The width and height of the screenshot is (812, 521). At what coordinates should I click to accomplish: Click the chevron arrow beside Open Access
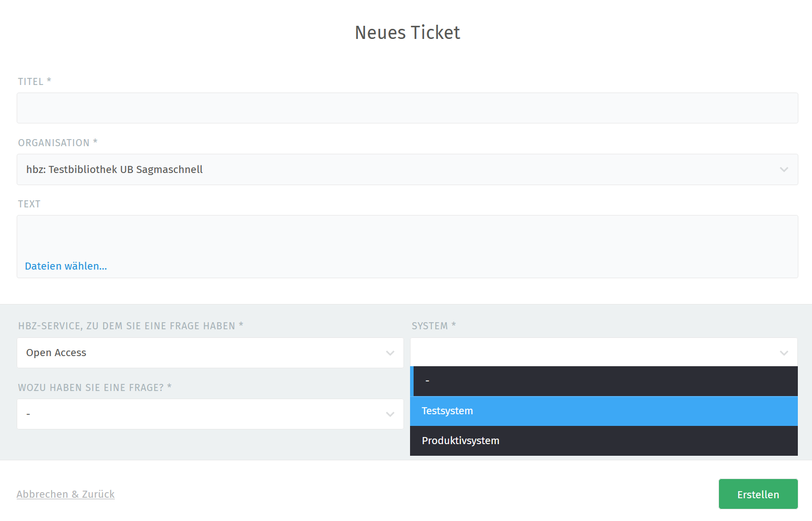pos(390,353)
